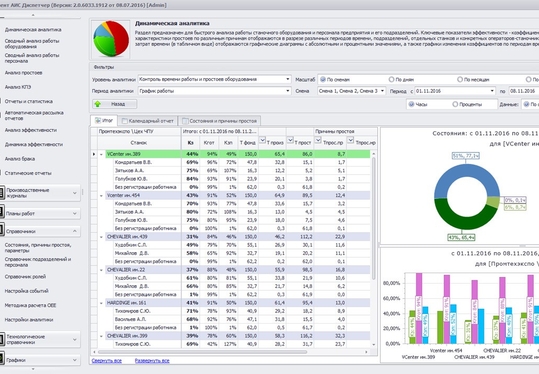Switch to the Календарный отчет tab
The height and width of the screenshot is (374, 539).
[x=148, y=121]
